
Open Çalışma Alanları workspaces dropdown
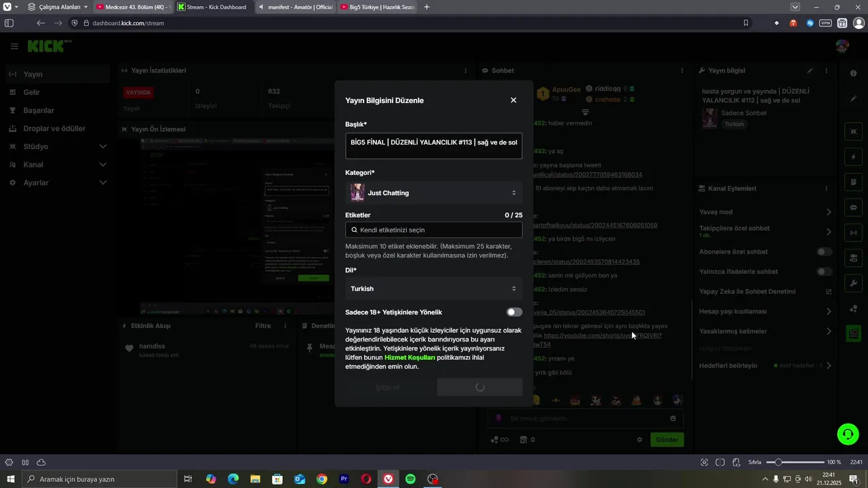click(58, 7)
